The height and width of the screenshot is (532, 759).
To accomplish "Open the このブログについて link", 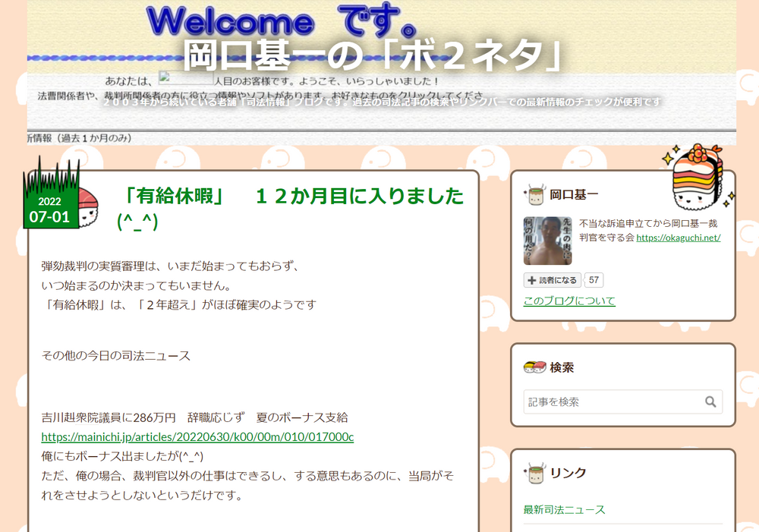I will [x=569, y=301].
